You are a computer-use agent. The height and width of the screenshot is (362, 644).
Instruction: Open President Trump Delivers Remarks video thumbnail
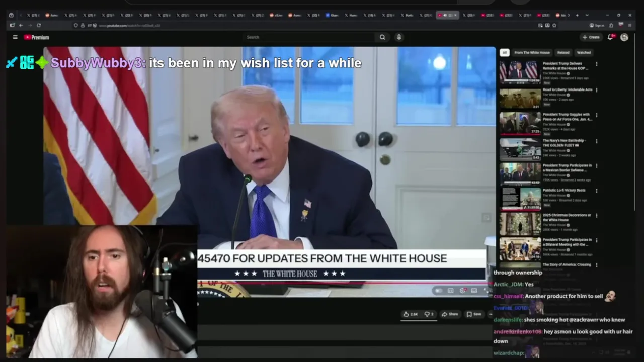coord(520,72)
